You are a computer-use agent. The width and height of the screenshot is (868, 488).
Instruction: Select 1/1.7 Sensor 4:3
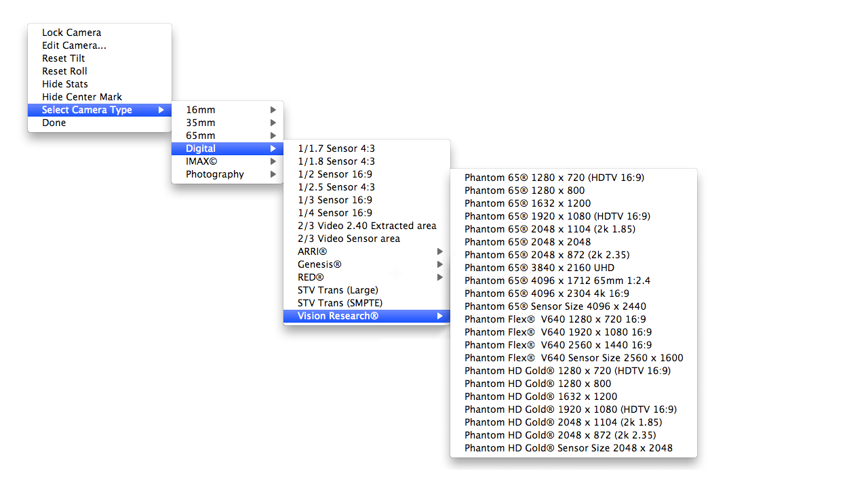pos(367,148)
